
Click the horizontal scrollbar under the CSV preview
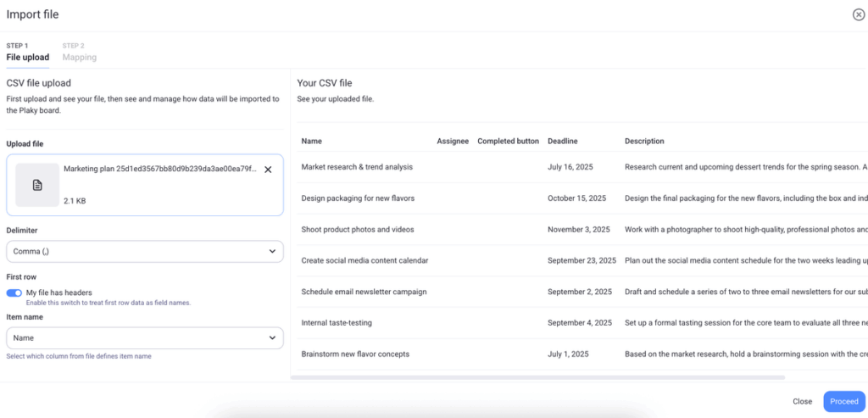(537, 377)
